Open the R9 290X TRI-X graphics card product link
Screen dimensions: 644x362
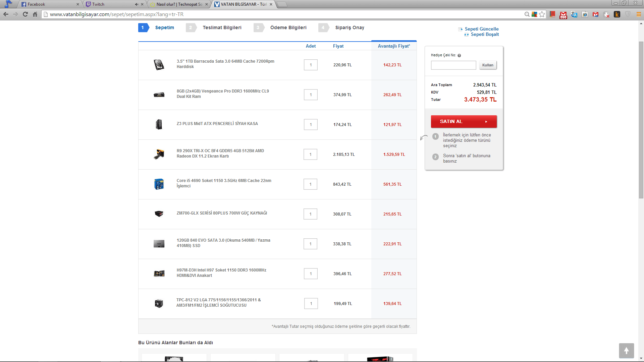tap(220, 154)
